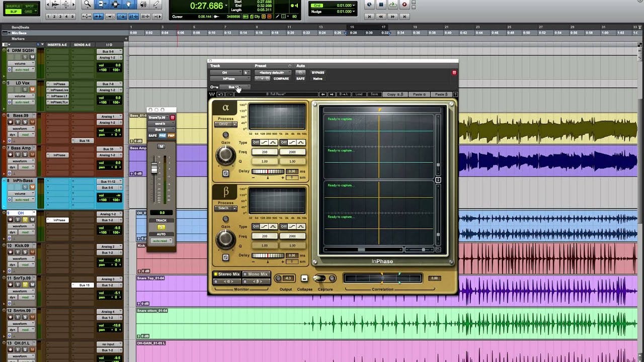The image size is (644, 362).
Task: Open the factory default preset dropdown
Action: (x=273, y=72)
